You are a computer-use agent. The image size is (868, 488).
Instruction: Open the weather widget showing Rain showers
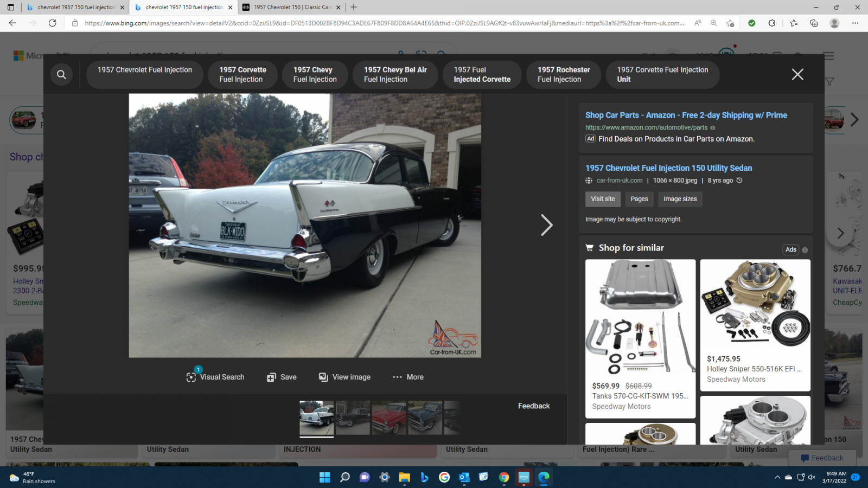pyautogui.click(x=33, y=477)
